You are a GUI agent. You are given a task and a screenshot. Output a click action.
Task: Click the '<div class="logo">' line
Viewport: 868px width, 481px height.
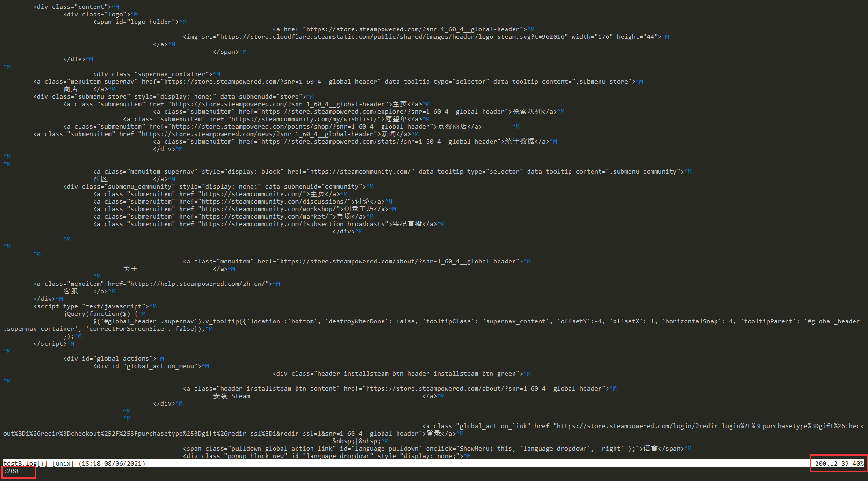point(101,14)
